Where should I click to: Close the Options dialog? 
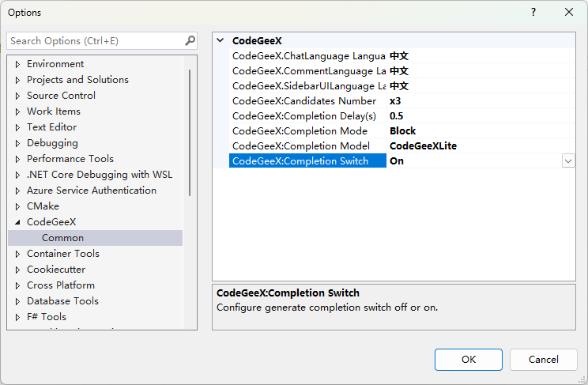tap(569, 12)
